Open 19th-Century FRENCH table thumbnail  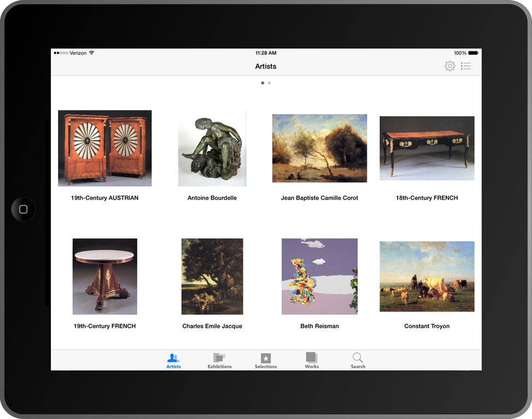click(105, 276)
